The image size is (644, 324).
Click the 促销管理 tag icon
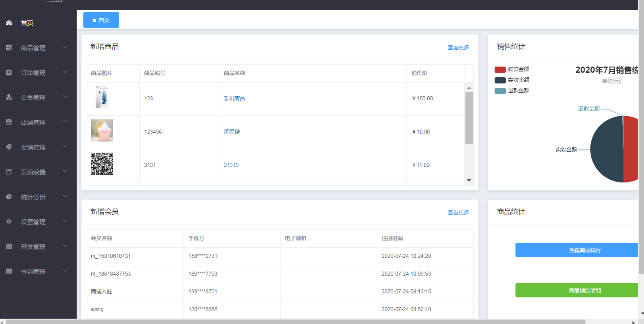click(x=9, y=147)
